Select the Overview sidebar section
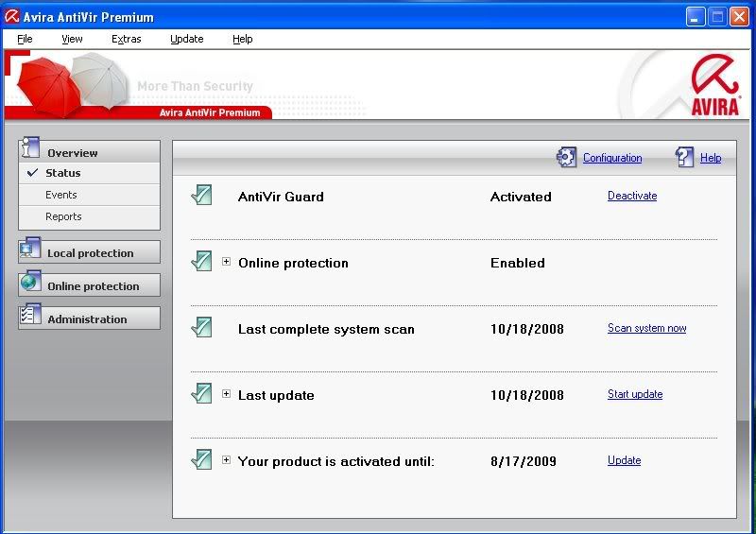 coord(89,151)
